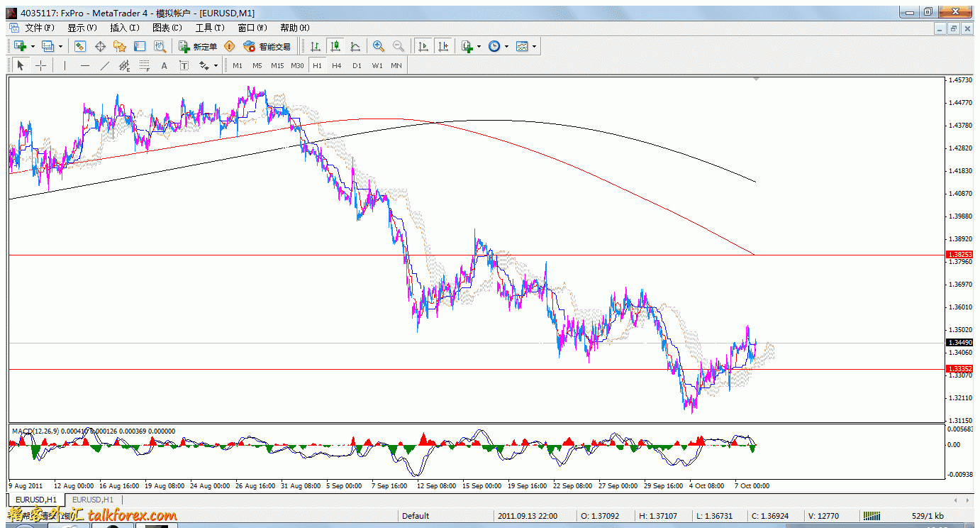This screenshot has height=528, width=980.
Task: Click the connection status bars icon
Action: coord(872,516)
